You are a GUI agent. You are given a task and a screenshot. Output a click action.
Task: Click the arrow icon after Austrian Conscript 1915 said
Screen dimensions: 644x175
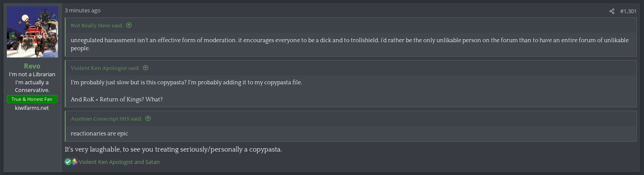[148, 119]
